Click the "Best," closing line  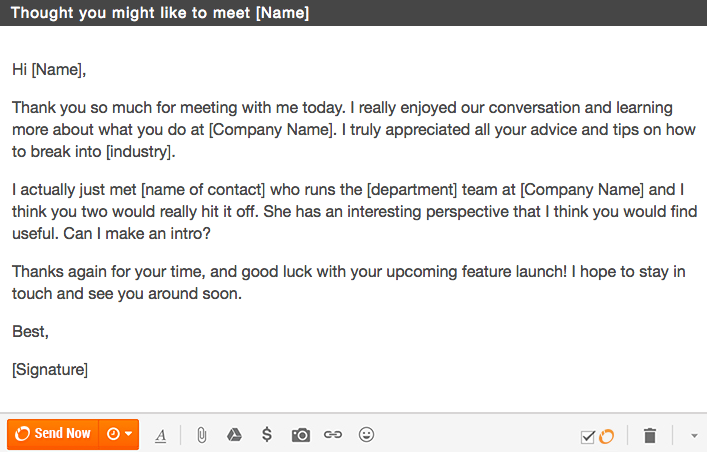pyautogui.click(x=30, y=331)
